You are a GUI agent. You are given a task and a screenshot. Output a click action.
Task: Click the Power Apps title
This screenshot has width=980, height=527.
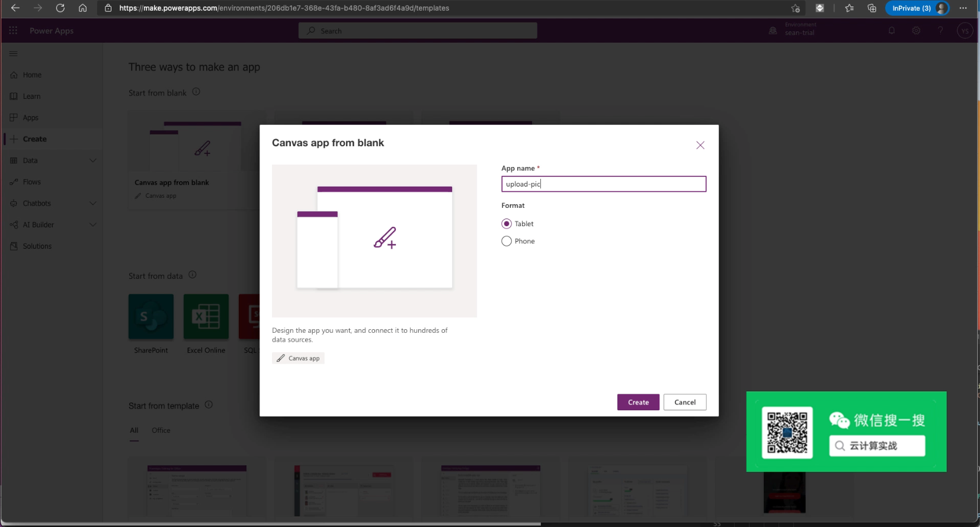coord(52,31)
